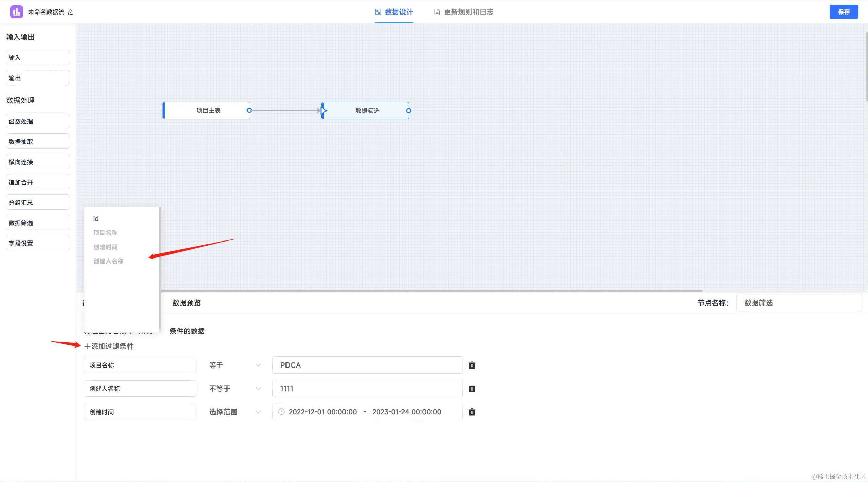Switch to 更新规则和日志 tab
The width and height of the screenshot is (868, 482).
click(464, 12)
